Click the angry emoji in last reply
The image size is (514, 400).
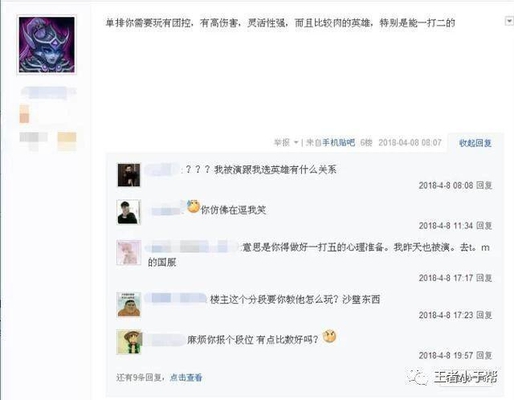click(329, 337)
